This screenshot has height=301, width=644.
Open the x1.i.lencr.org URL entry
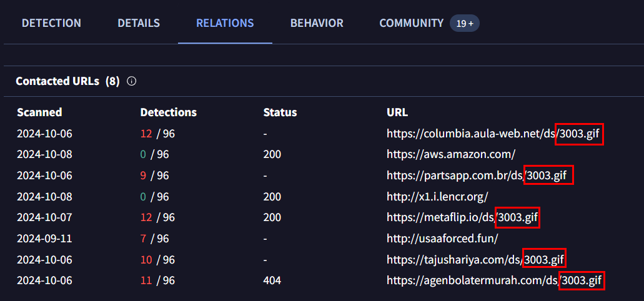(437, 197)
